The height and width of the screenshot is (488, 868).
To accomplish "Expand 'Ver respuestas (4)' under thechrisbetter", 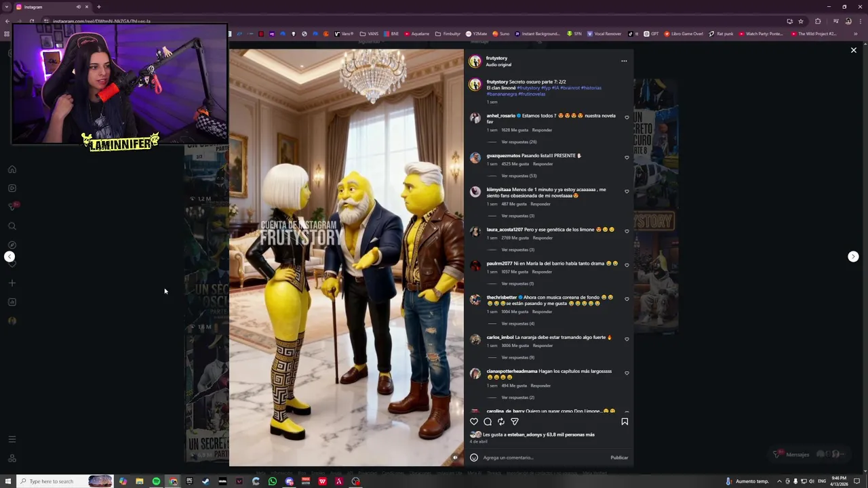I will pyautogui.click(x=517, y=324).
